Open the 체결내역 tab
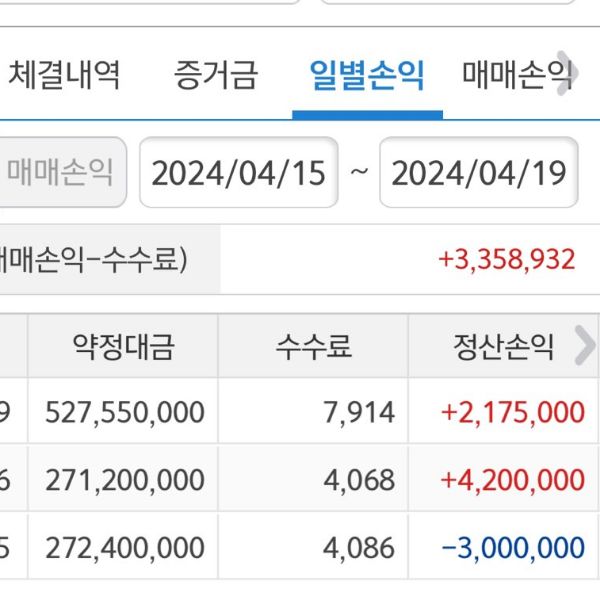 pyautogui.click(x=65, y=75)
